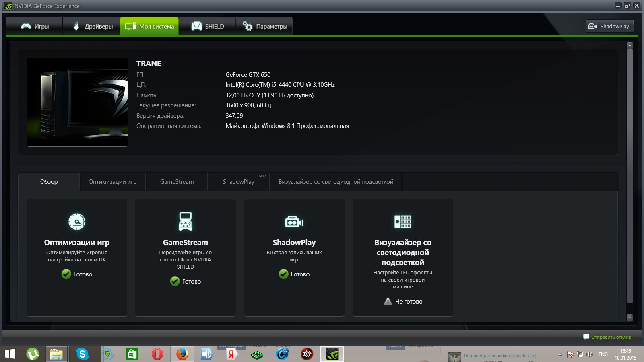The width and height of the screenshot is (644, 362).
Task: Click the Windows 8.1 Профессиональная value
Action: pyautogui.click(x=287, y=126)
